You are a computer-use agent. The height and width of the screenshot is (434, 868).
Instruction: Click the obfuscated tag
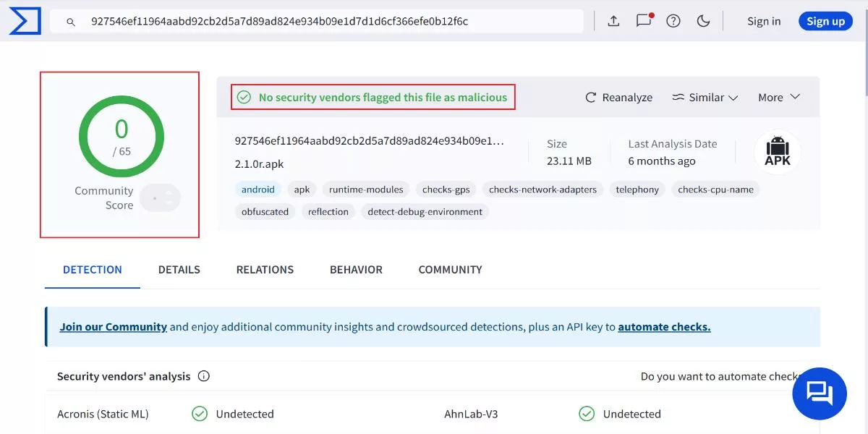pyautogui.click(x=265, y=212)
